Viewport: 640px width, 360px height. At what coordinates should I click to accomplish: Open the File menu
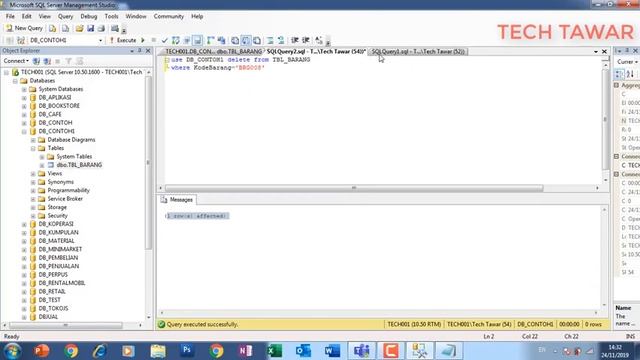coord(10,16)
